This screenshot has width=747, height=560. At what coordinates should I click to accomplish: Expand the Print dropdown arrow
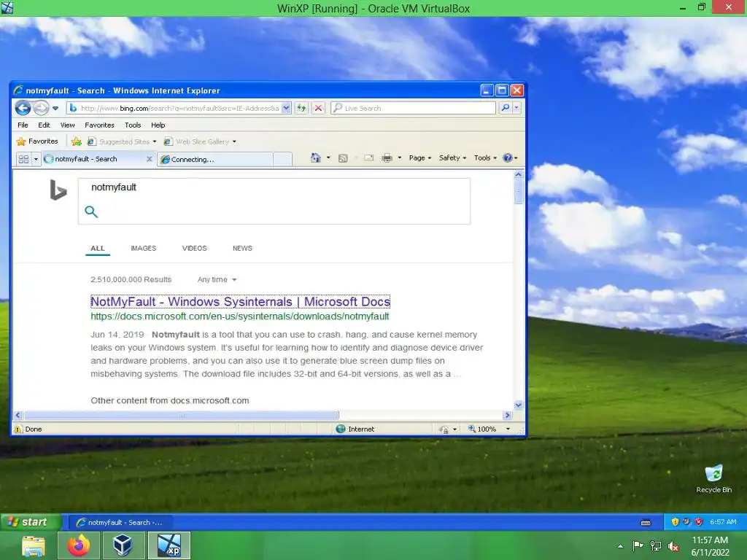click(x=400, y=157)
